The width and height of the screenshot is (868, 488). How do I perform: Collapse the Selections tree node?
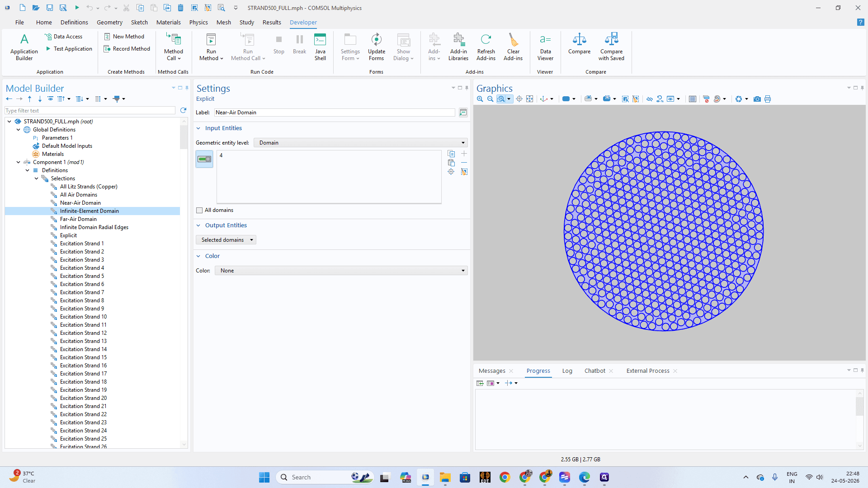[x=36, y=178]
